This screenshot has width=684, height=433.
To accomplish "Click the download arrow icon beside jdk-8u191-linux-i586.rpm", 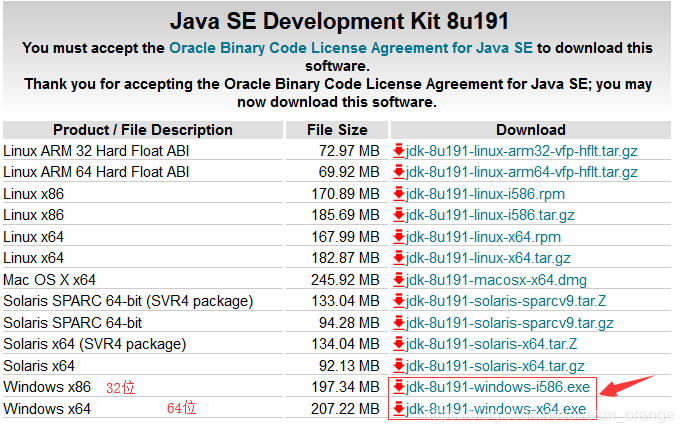I will pos(399,194).
